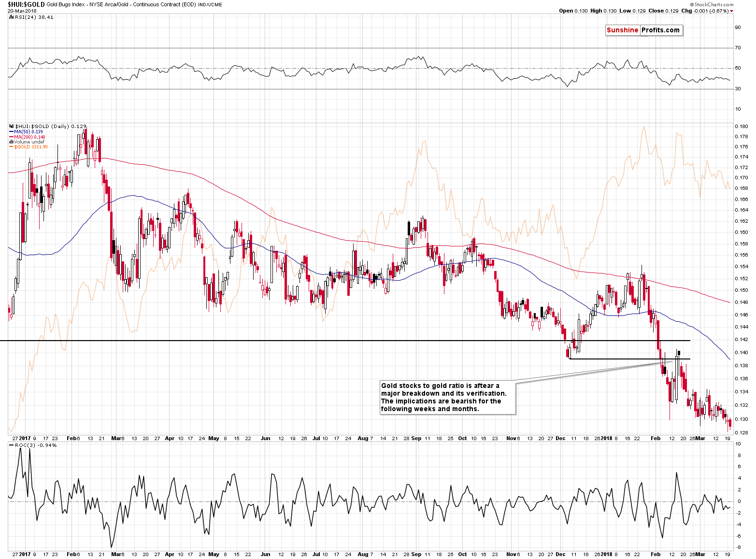Click the RSI indicator mountain icon

pyautogui.click(x=12, y=17)
